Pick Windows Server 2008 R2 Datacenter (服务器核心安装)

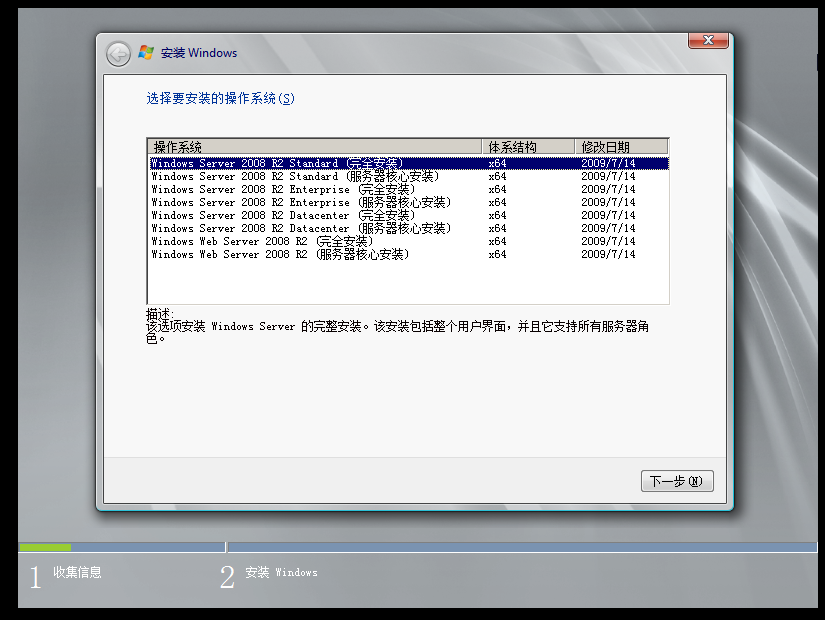click(x=300, y=228)
